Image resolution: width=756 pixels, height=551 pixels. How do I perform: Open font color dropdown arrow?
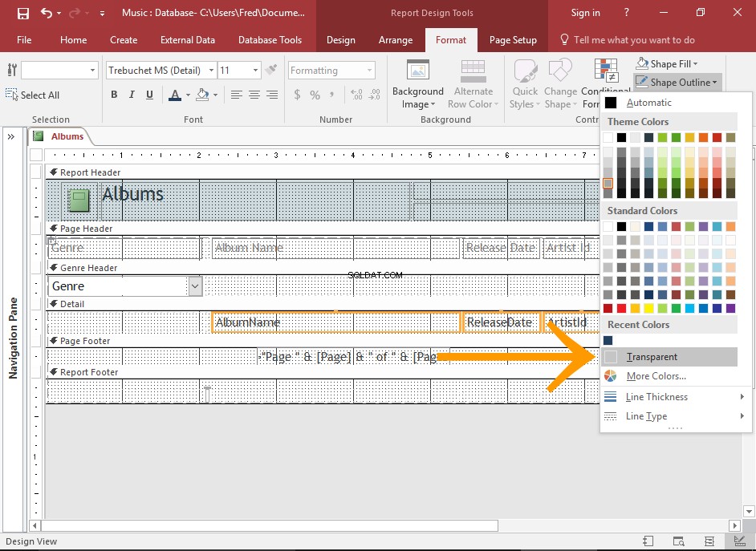click(x=188, y=95)
